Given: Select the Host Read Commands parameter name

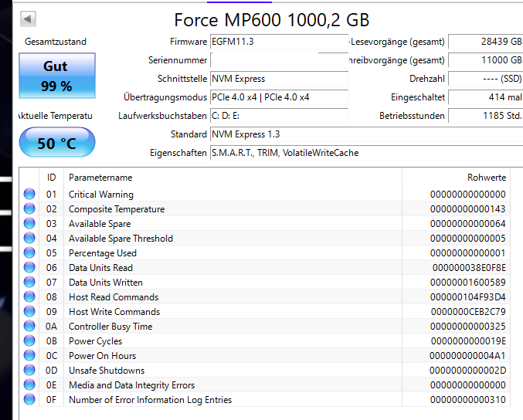Looking at the screenshot, I should click(x=114, y=297).
